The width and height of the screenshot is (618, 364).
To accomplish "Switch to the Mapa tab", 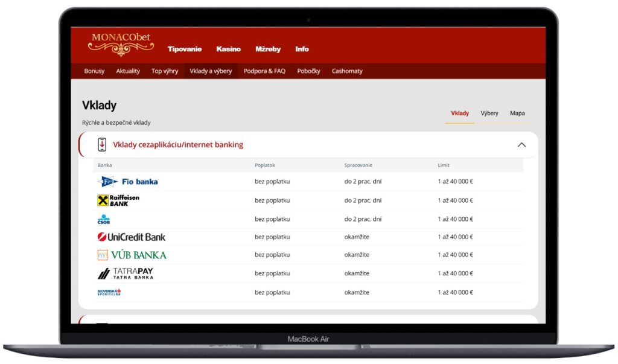I will [x=517, y=113].
